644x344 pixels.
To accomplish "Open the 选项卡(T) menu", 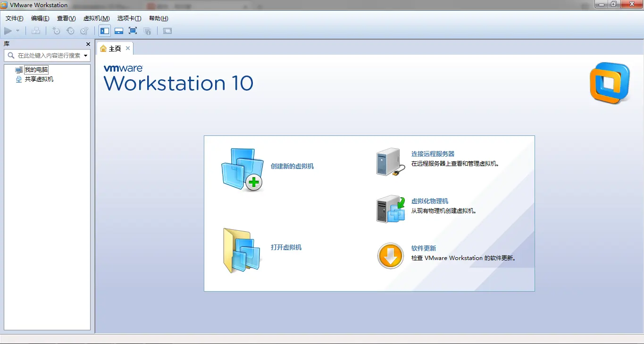I will pyautogui.click(x=129, y=18).
